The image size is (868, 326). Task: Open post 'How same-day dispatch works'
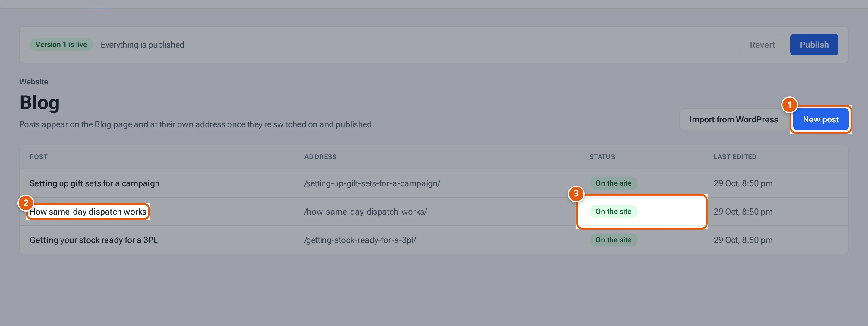(x=88, y=212)
